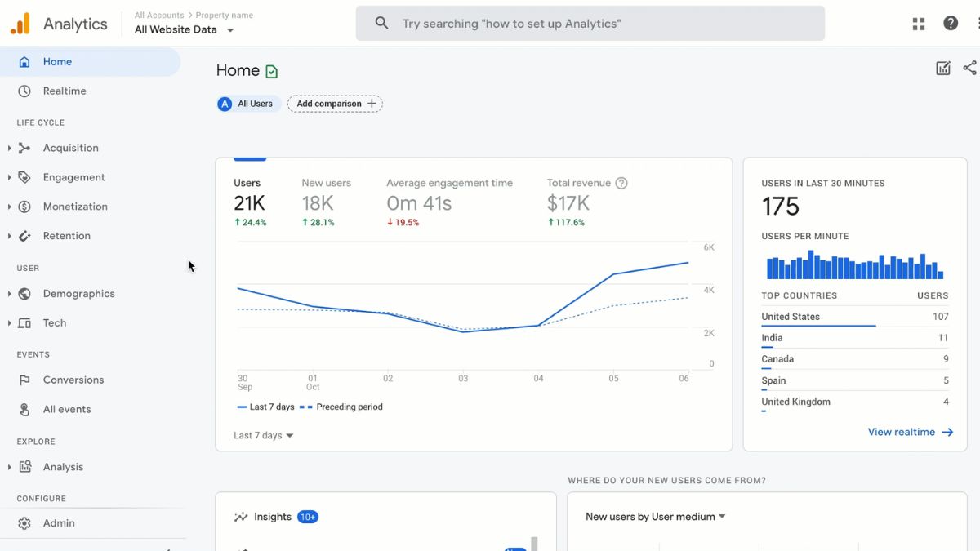Expand the Acquisition section

(x=9, y=148)
